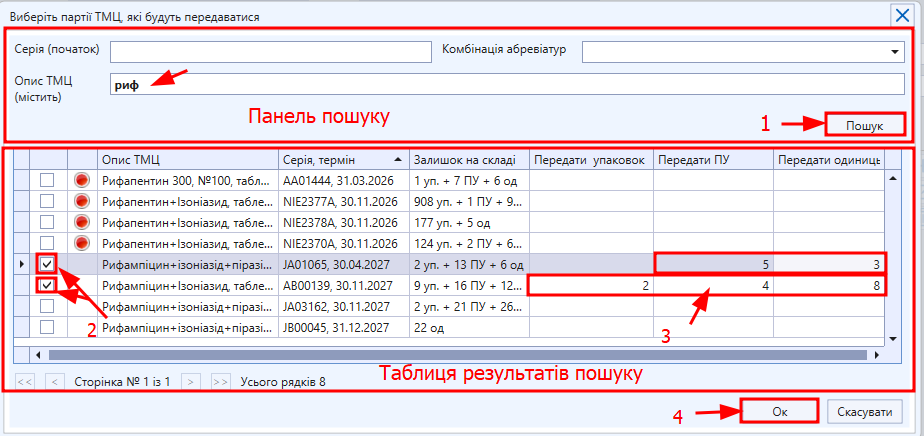Click the Пошук search button
This screenshot has width=924, height=436.
(864, 125)
